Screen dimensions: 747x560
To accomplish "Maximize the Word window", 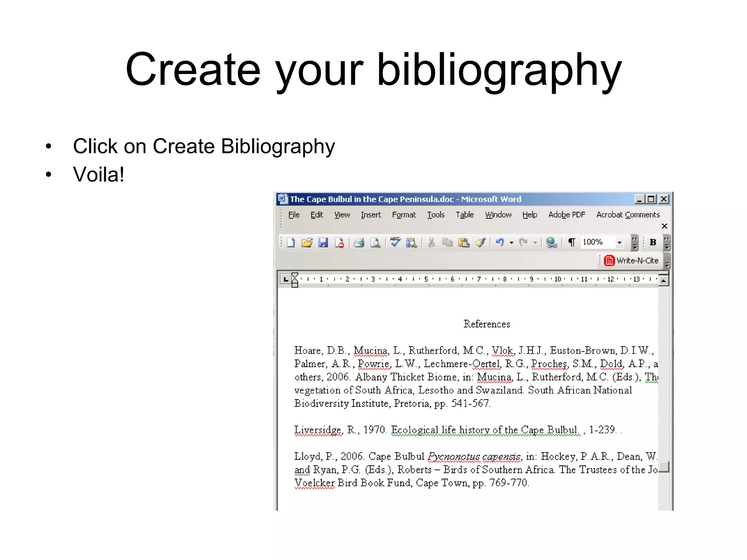I will point(651,199).
